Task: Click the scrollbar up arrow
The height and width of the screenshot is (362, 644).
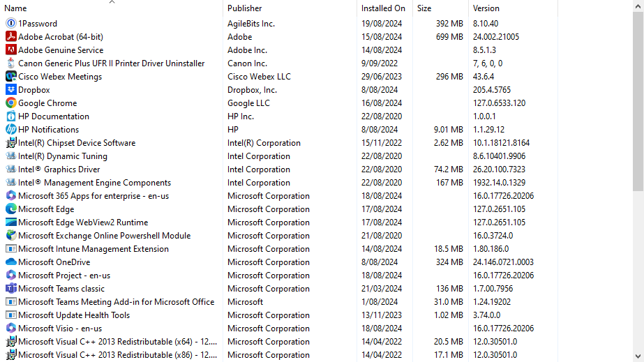Action: coord(638,6)
